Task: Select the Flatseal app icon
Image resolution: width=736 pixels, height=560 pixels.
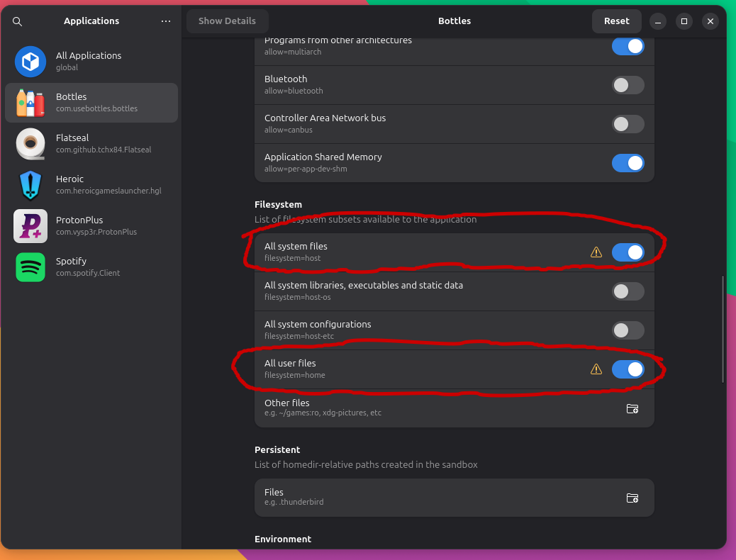Action: pos(30,144)
